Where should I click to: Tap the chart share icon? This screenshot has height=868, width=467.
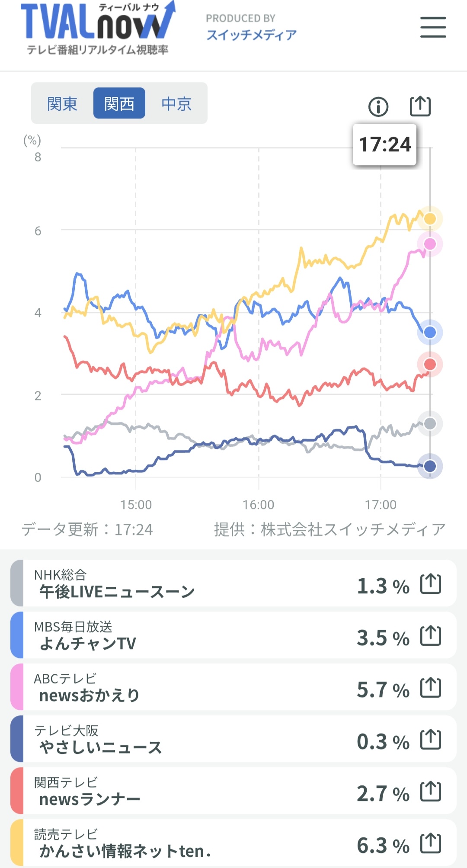420,106
